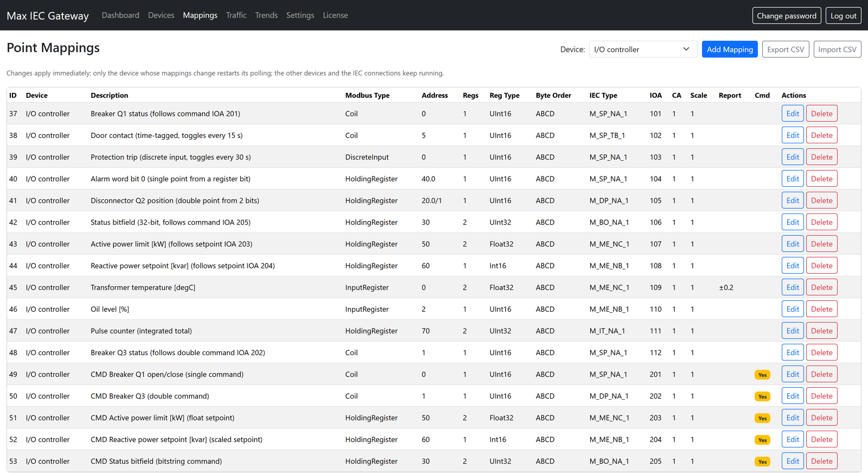The image size is (868, 473).
Task: Open the Dashboard page
Action: coord(120,15)
